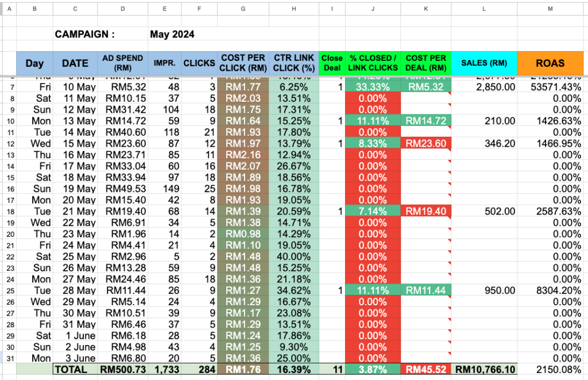Click row number 18 header
This screenshot has height=380, width=588.
click(8, 212)
